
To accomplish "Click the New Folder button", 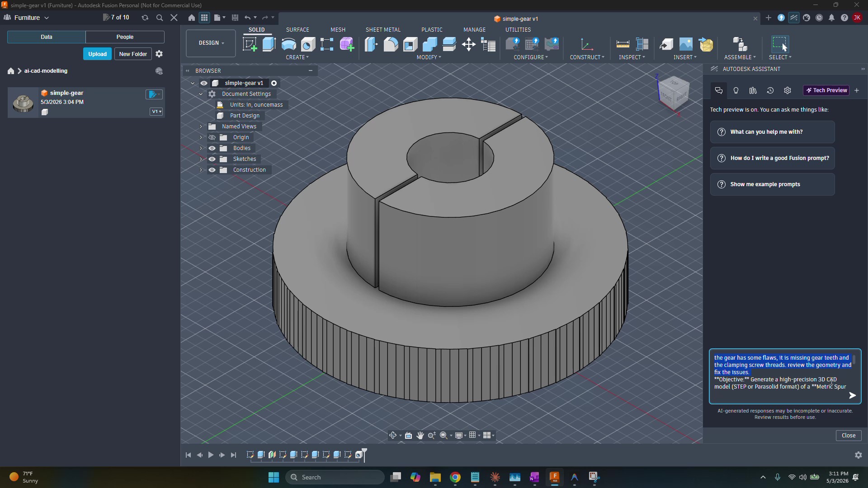I will 133,54.
